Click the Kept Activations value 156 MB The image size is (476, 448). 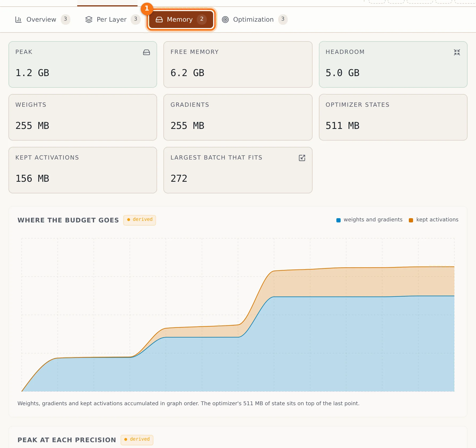coord(32,179)
